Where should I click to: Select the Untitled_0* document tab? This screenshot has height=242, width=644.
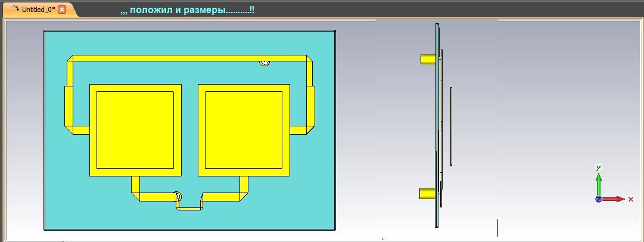pyautogui.click(x=38, y=10)
